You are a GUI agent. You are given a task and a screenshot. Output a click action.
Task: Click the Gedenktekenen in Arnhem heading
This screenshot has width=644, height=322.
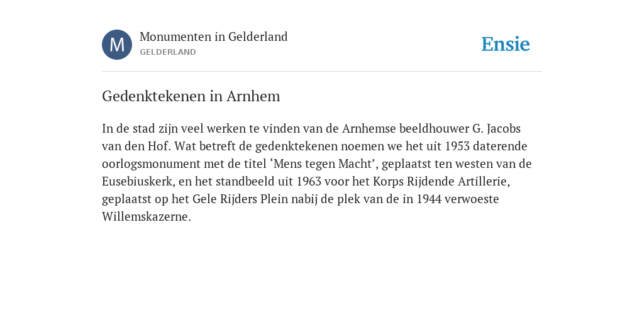point(191,96)
